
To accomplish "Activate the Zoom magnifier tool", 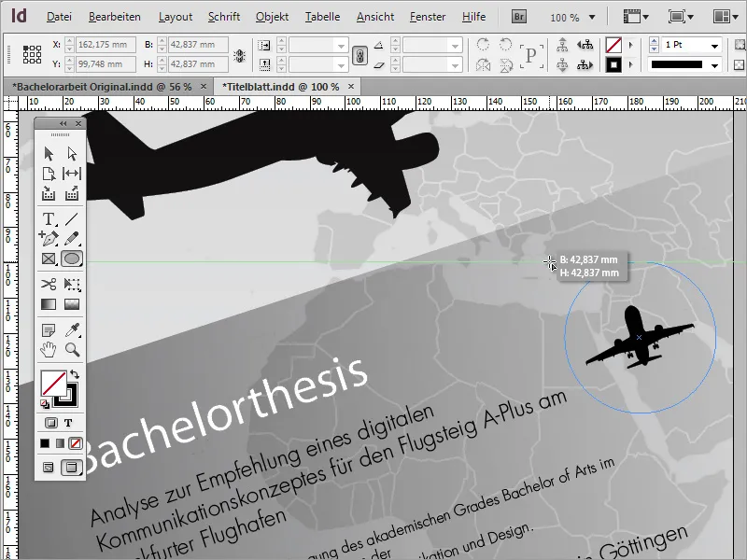I will 73,349.
